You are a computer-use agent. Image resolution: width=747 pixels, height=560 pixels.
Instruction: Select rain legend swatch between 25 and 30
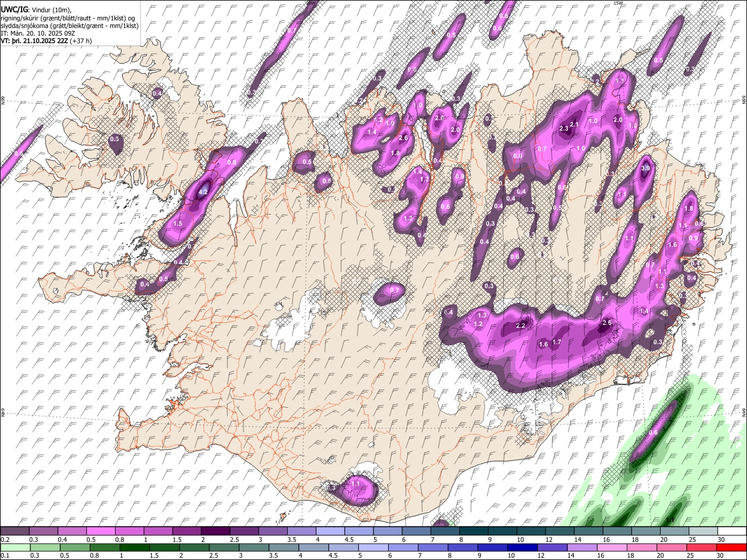[x=701, y=547]
